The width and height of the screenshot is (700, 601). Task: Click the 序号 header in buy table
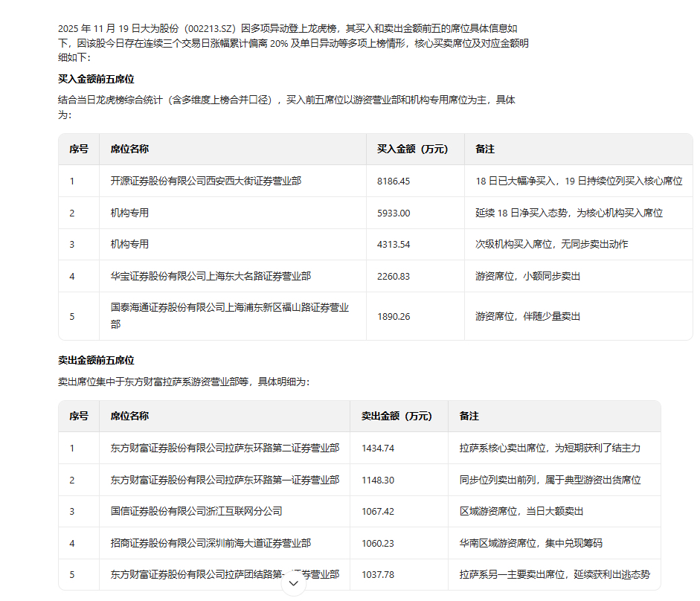pos(79,149)
